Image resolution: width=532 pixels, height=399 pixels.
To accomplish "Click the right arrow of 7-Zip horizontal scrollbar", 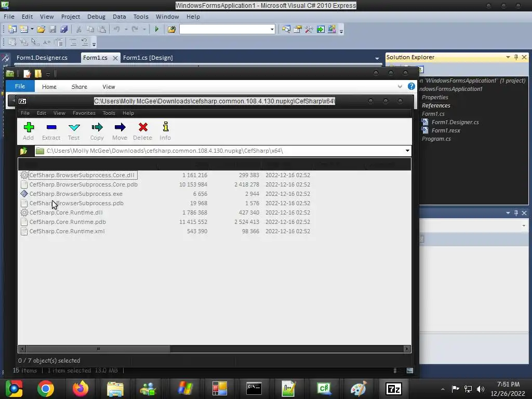I will 407,349.
